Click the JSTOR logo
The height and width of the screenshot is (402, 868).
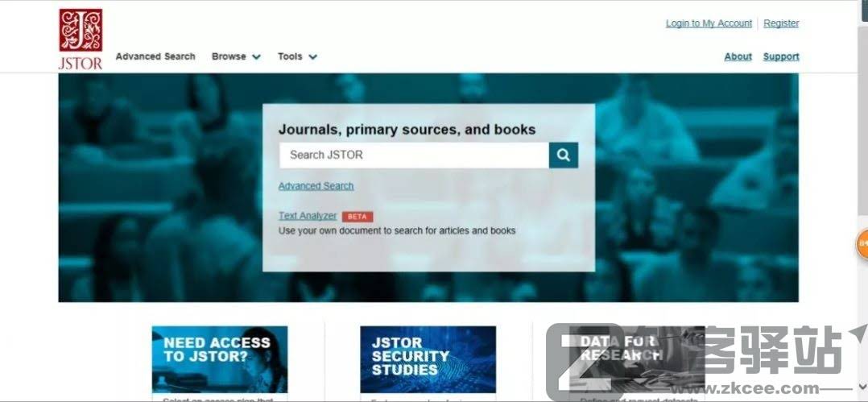pyautogui.click(x=81, y=39)
